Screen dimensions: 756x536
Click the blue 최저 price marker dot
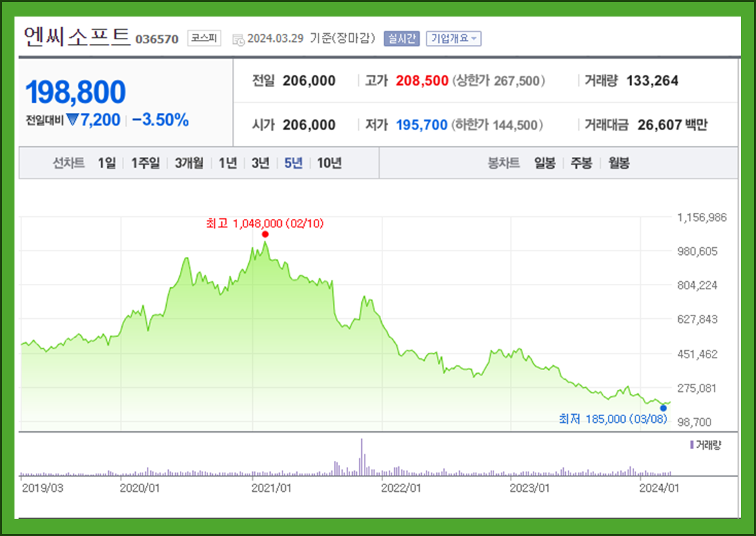coord(664,409)
